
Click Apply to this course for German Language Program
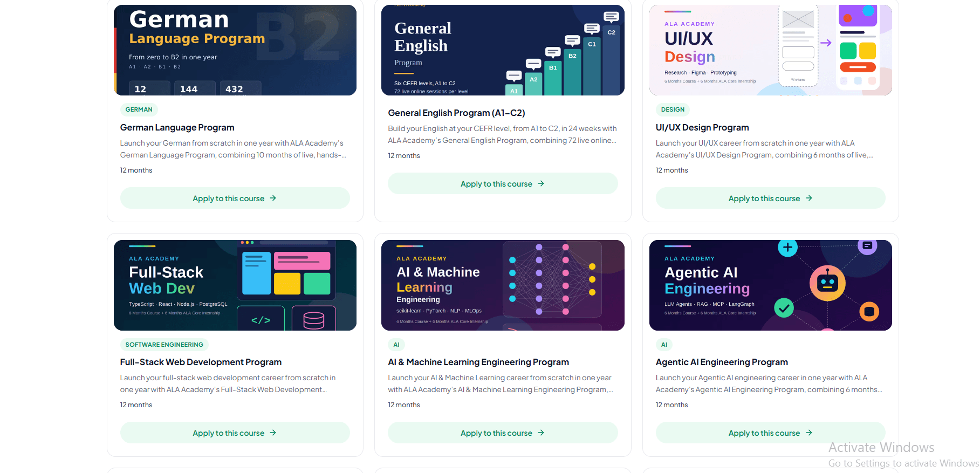tap(235, 198)
